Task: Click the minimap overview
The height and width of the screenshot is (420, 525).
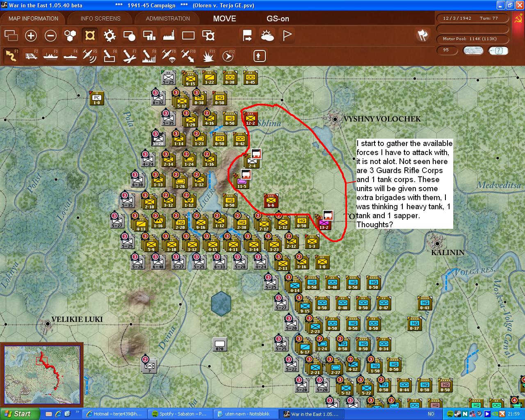Action: pos(42,375)
